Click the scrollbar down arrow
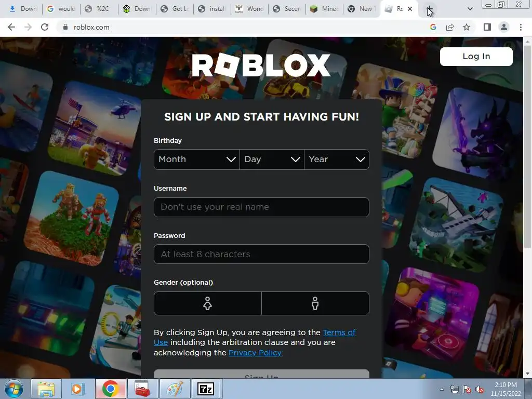The width and height of the screenshot is (532, 399). pyautogui.click(x=527, y=374)
